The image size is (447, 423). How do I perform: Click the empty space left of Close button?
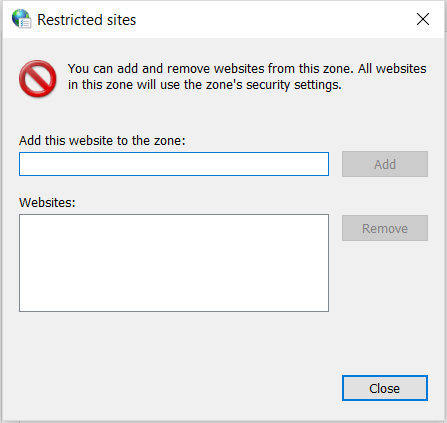coord(180,388)
